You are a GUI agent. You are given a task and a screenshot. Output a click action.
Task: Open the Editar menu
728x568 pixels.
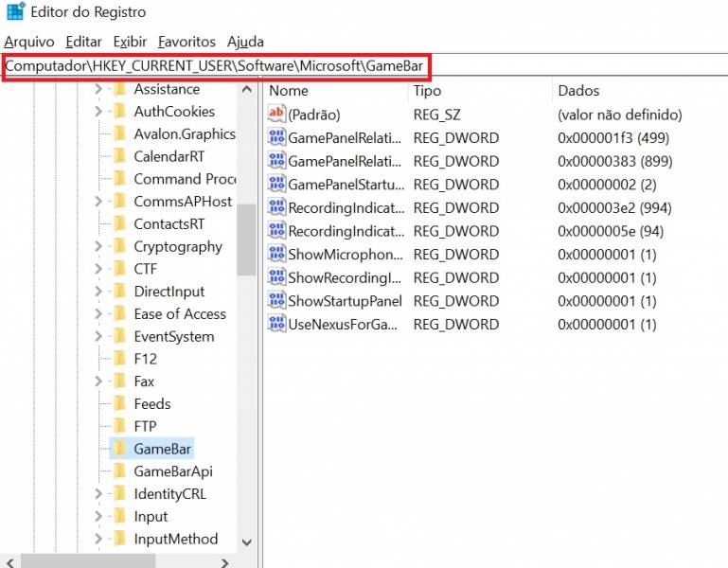pos(83,42)
